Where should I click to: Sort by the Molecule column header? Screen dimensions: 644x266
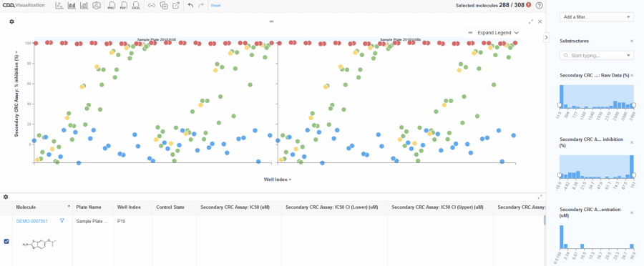click(x=43, y=207)
